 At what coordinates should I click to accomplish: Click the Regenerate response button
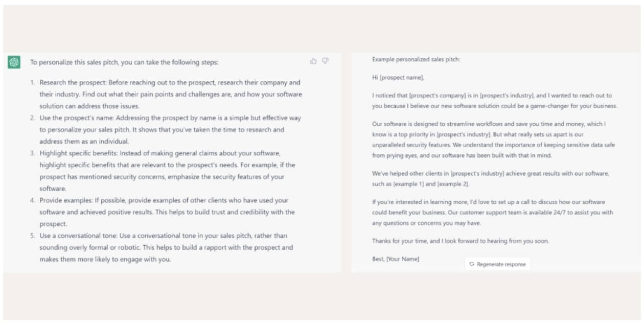(x=497, y=265)
